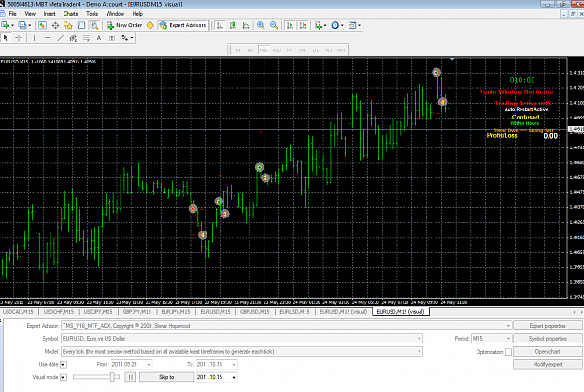The height and width of the screenshot is (392, 584).
Task: Select the Equidistant Channel tool
Action: pos(73,38)
